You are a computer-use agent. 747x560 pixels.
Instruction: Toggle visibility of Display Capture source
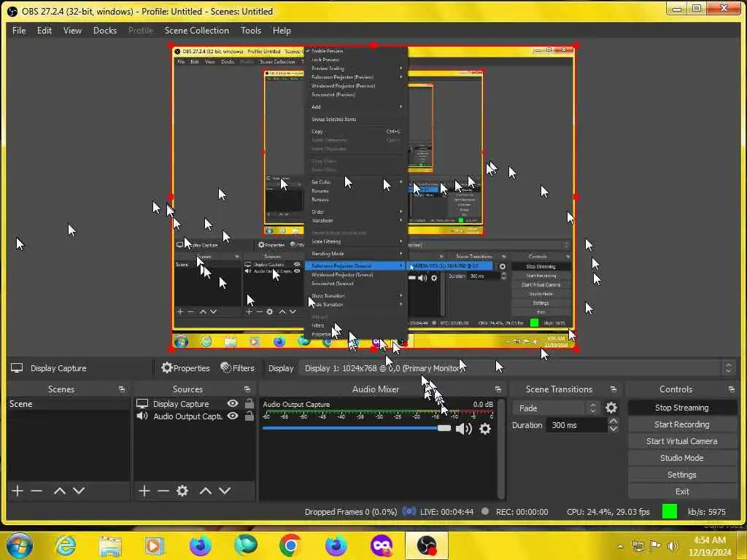[x=233, y=403]
